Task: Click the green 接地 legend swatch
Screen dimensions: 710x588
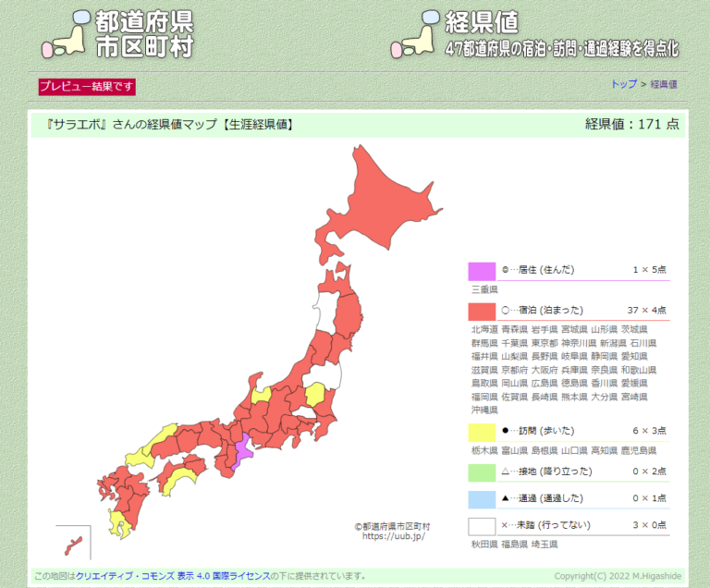Action: coord(482,472)
